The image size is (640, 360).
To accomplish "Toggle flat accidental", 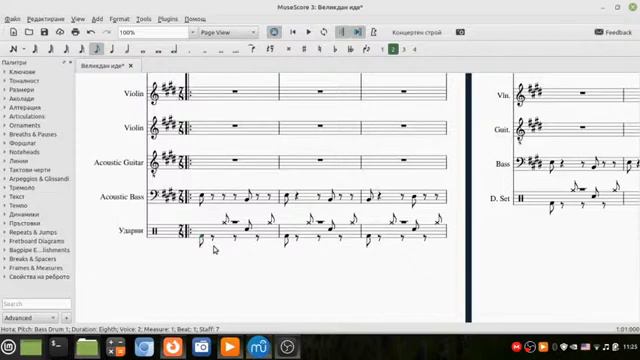I will pos(335,49).
